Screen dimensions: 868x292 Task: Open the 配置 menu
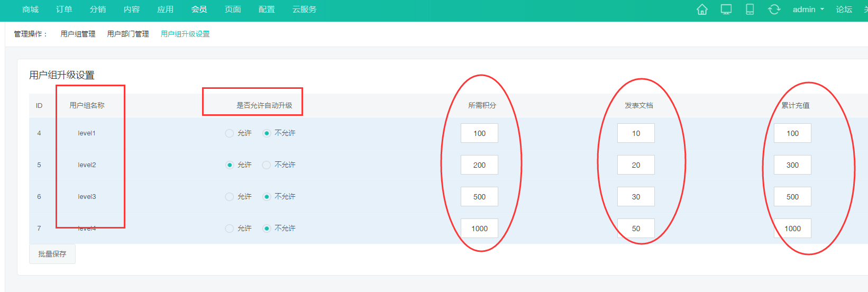click(267, 10)
